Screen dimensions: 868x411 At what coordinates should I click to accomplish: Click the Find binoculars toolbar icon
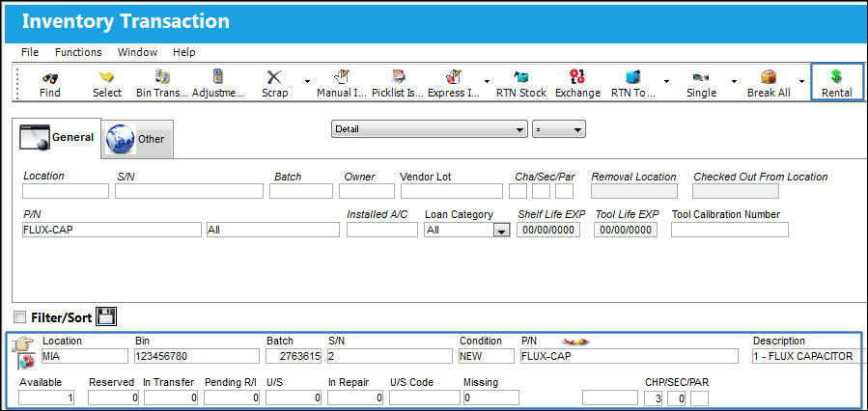click(50, 77)
